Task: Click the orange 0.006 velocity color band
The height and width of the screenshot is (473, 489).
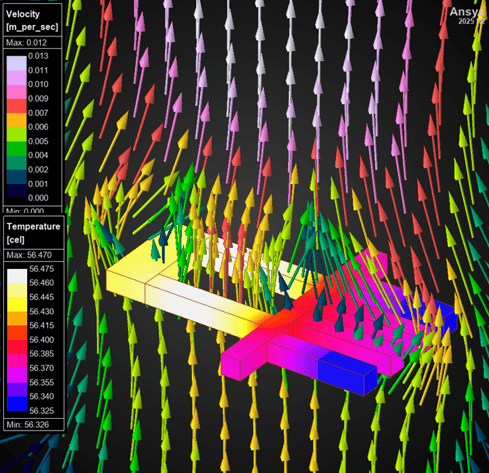Action: point(16,120)
